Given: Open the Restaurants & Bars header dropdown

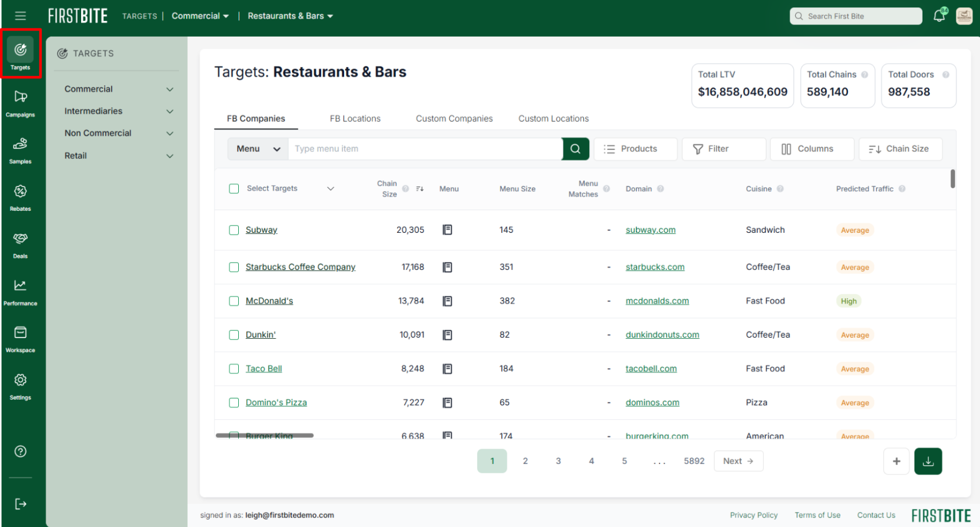Looking at the screenshot, I should click(290, 16).
